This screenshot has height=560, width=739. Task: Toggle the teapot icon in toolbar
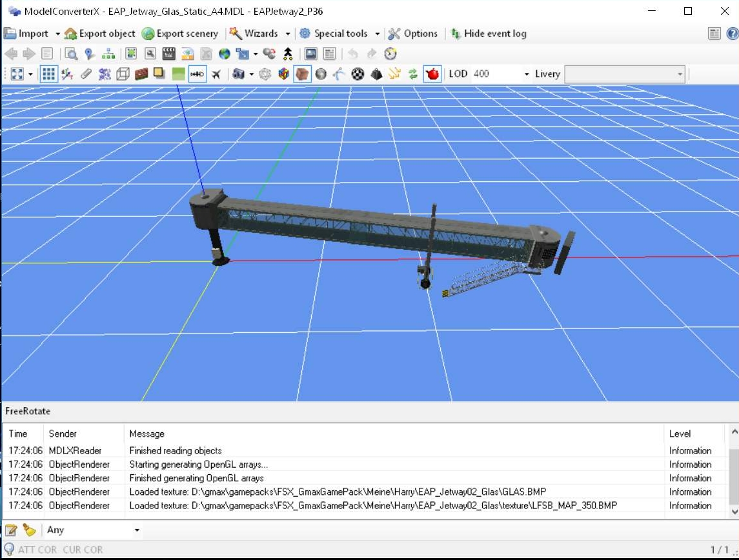[x=432, y=74]
